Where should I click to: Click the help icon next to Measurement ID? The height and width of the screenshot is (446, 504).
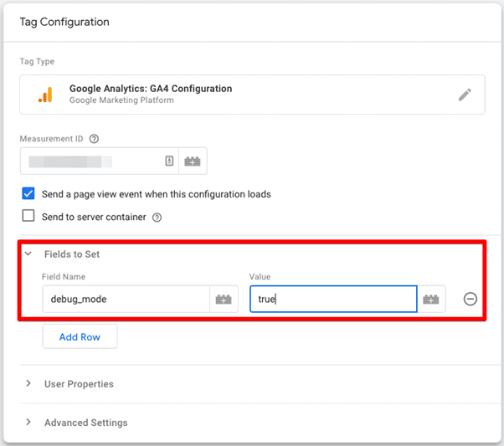[x=94, y=139]
